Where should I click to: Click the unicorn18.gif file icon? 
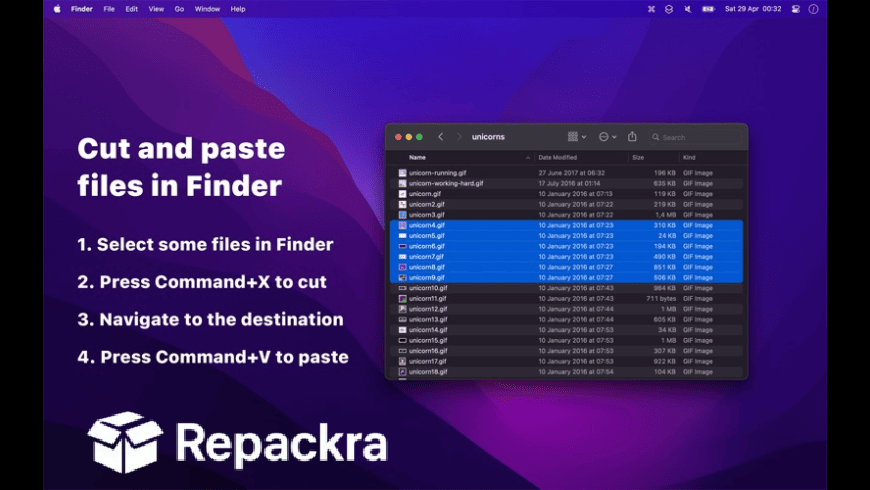[x=402, y=372]
